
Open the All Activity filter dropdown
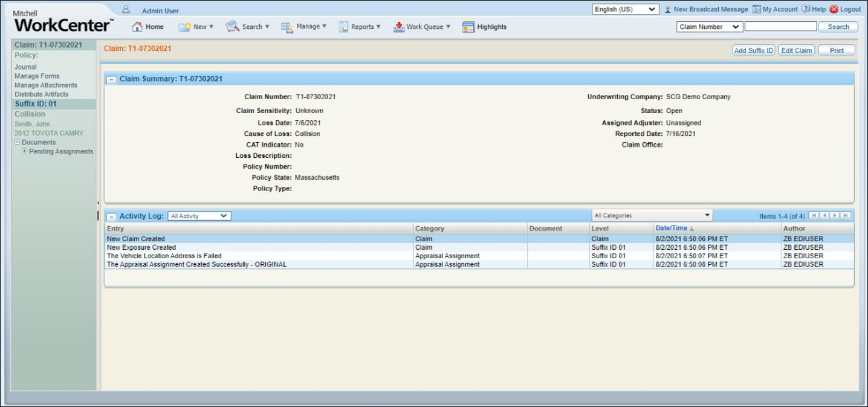tap(199, 216)
